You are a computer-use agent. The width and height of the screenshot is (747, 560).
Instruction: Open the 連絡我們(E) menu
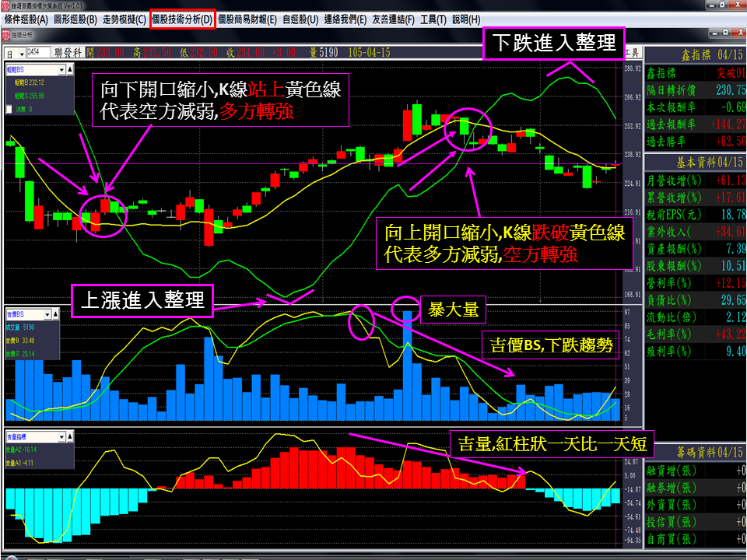click(x=345, y=19)
